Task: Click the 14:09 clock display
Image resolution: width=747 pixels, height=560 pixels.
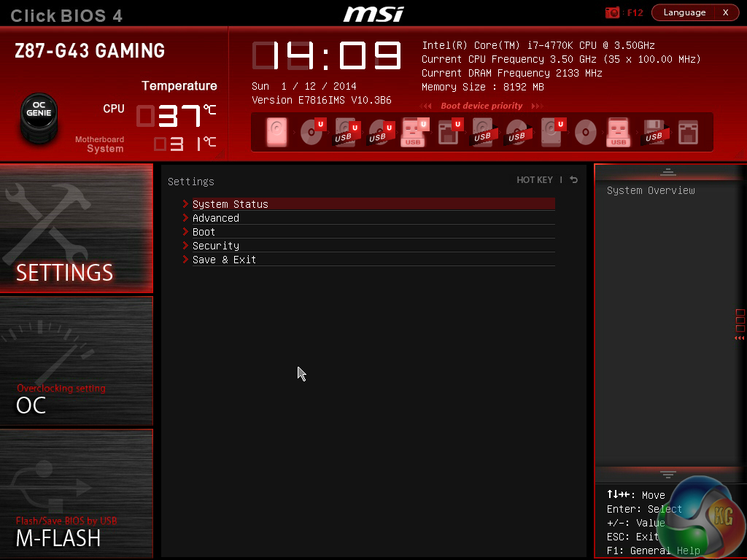Action: 327,55
